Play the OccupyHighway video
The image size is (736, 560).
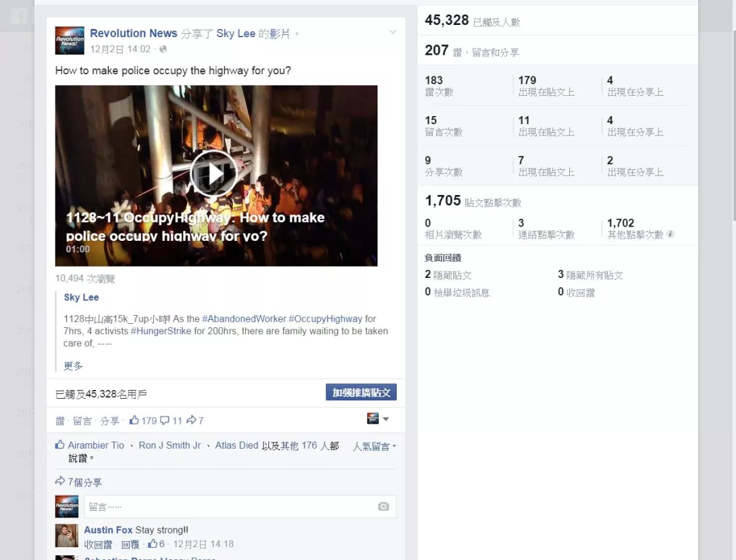coord(213,173)
